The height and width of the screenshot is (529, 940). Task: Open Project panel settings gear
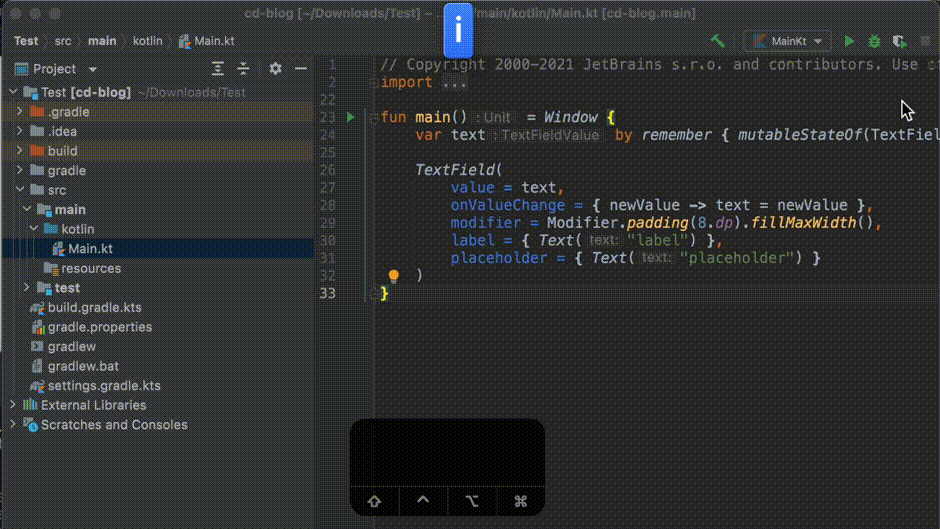[275, 69]
